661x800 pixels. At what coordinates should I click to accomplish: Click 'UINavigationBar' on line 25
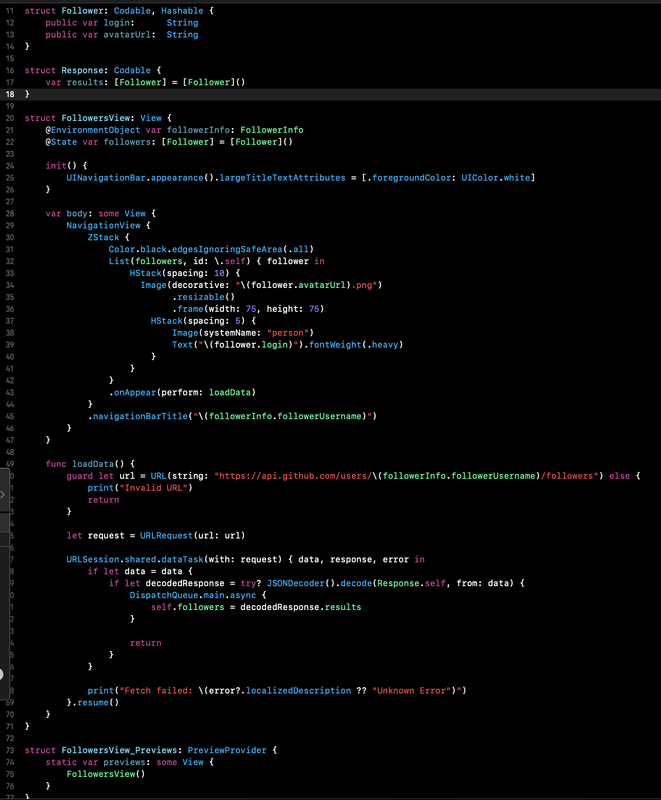(x=106, y=178)
